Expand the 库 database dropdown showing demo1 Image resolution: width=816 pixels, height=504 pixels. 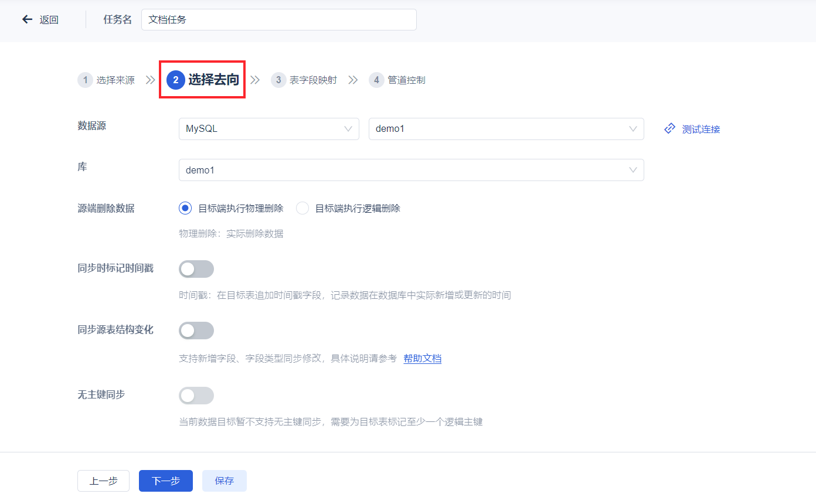tap(412, 169)
